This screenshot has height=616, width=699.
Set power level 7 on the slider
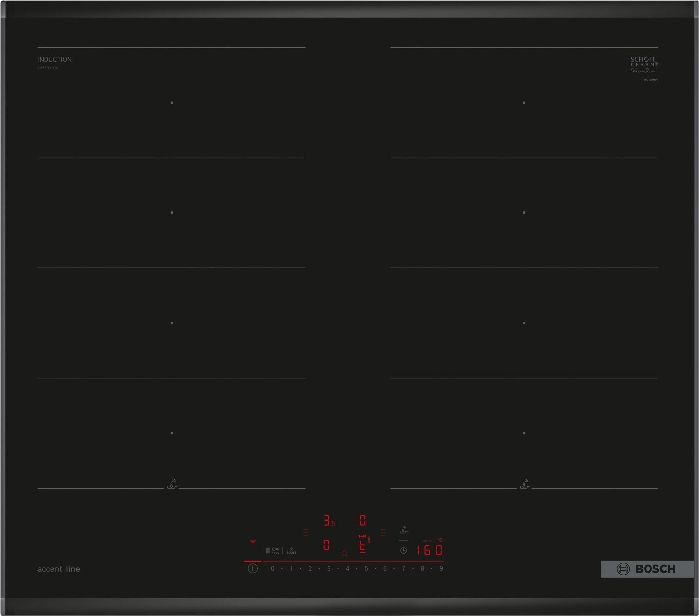click(404, 568)
